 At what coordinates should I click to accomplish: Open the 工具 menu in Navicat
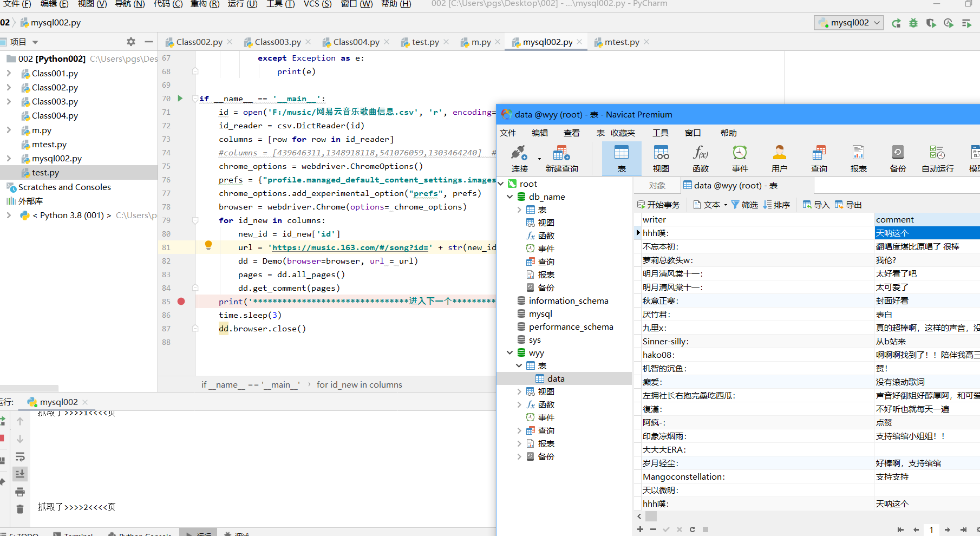[x=660, y=133]
